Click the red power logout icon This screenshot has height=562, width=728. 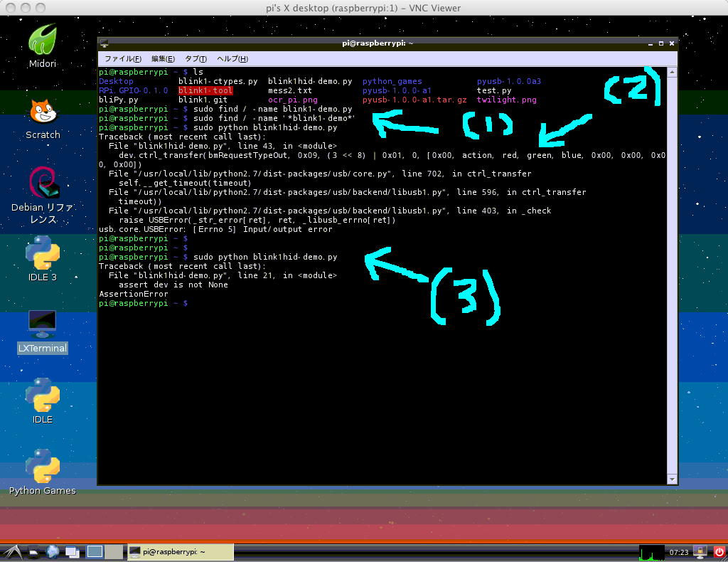719,552
